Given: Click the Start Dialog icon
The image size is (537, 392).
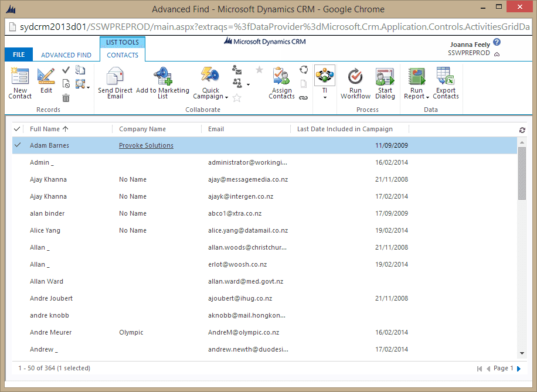Looking at the screenshot, I should 385,77.
